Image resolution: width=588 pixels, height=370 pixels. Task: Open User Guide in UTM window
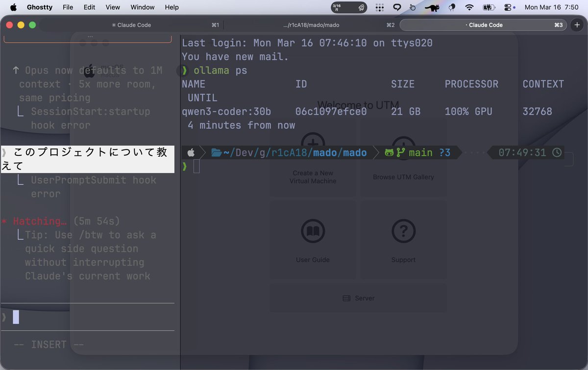pyautogui.click(x=313, y=240)
